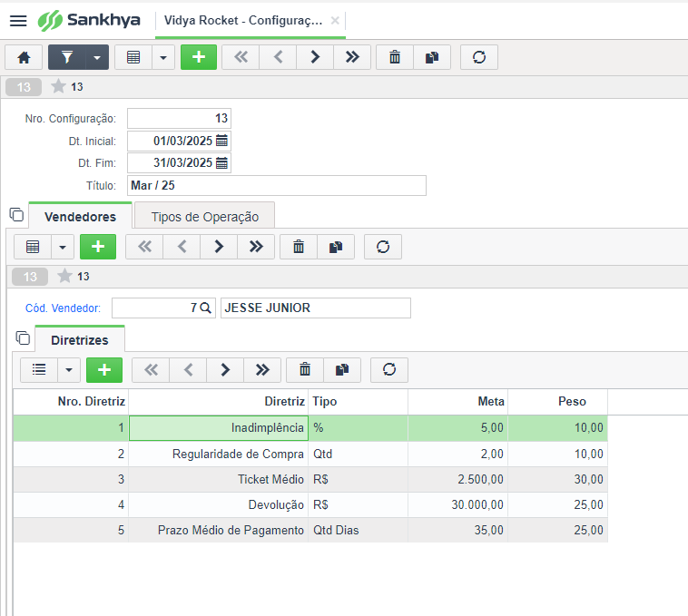The height and width of the screenshot is (616, 688).
Task: Go to the home screen icon
Action: [x=24, y=57]
